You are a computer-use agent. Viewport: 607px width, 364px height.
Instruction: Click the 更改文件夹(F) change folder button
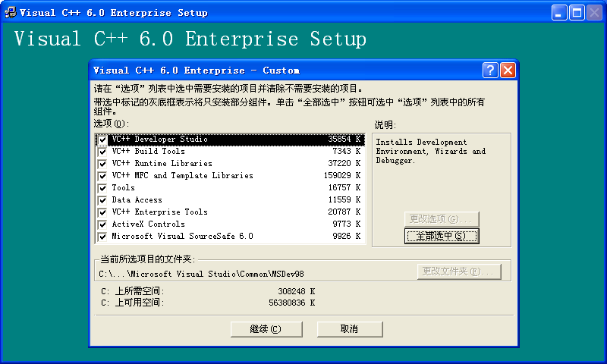(x=459, y=271)
